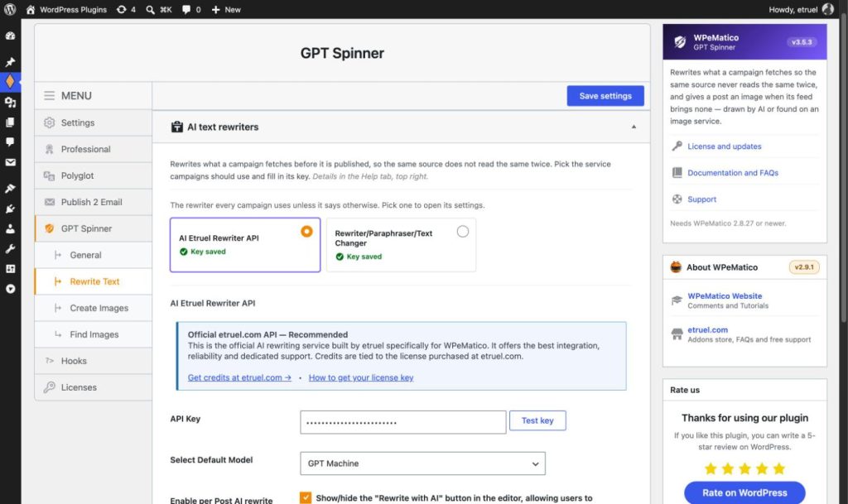Follow Get credits at etruel.com link
The height and width of the screenshot is (504, 848).
(x=239, y=377)
